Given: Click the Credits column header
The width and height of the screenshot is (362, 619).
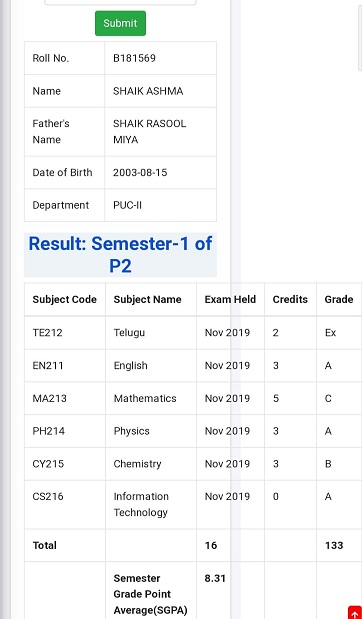Looking at the screenshot, I should click(290, 300).
